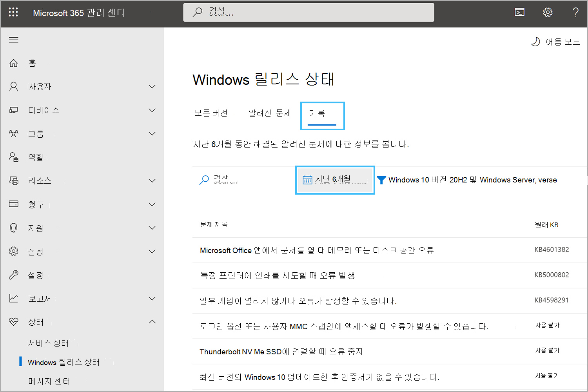This screenshot has width=588, height=392.
Task: Open 특정 프린터 인쇄 오류 issue
Action: (x=278, y=275)
